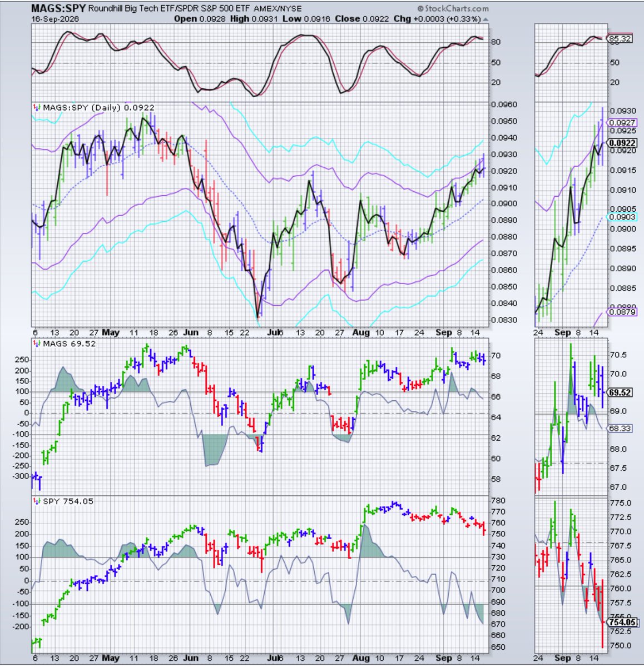
Task: Click the 762.5 SPY zoom axis label
Action: 621,574
